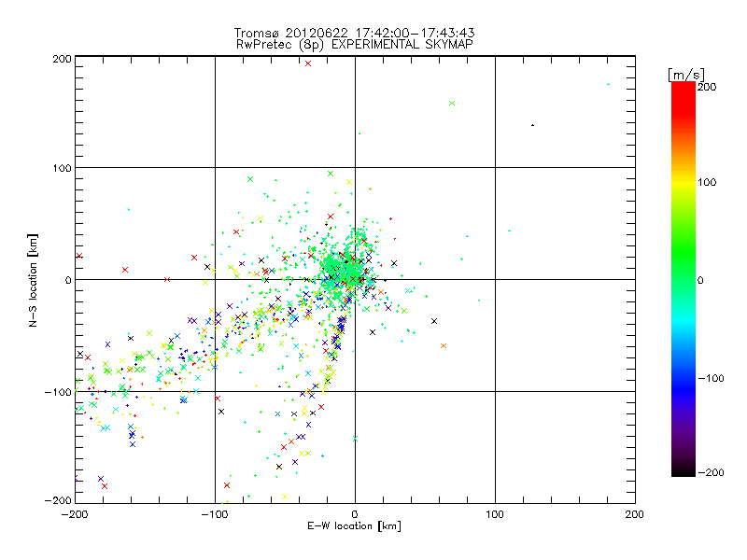Click the colorbar tick label '-100'

tap(711, 378)
